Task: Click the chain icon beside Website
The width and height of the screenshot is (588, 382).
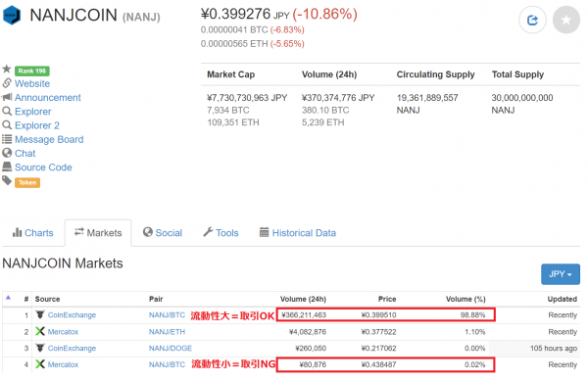Action: coord(7,83)
